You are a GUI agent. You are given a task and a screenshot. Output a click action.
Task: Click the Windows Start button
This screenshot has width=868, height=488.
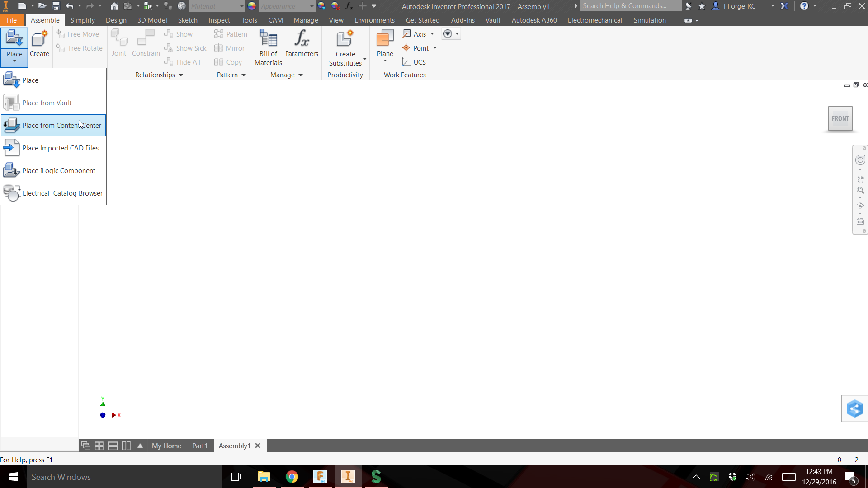pos(14,477)
